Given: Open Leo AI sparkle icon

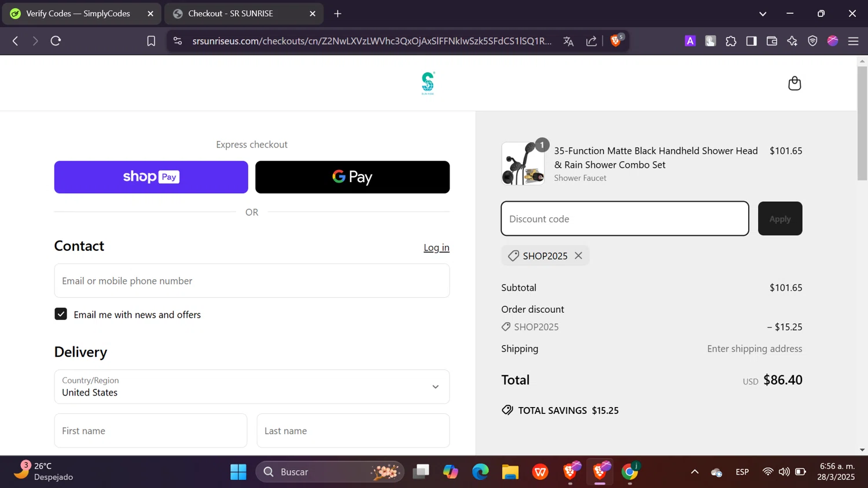Looking at the screenshot, I should [792, 41].
